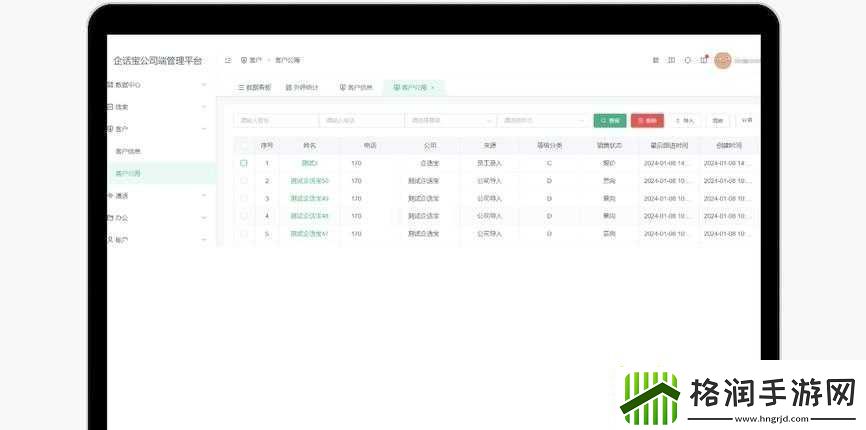This screenshot has width=866, height=430.
Task: Focus the second text filter input
Action: pos(362,120)
